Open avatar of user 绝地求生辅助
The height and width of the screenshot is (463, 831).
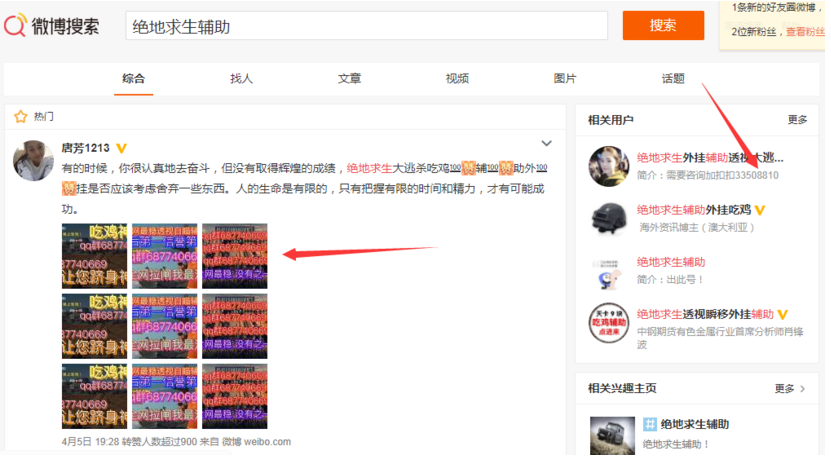pos(609,271)
